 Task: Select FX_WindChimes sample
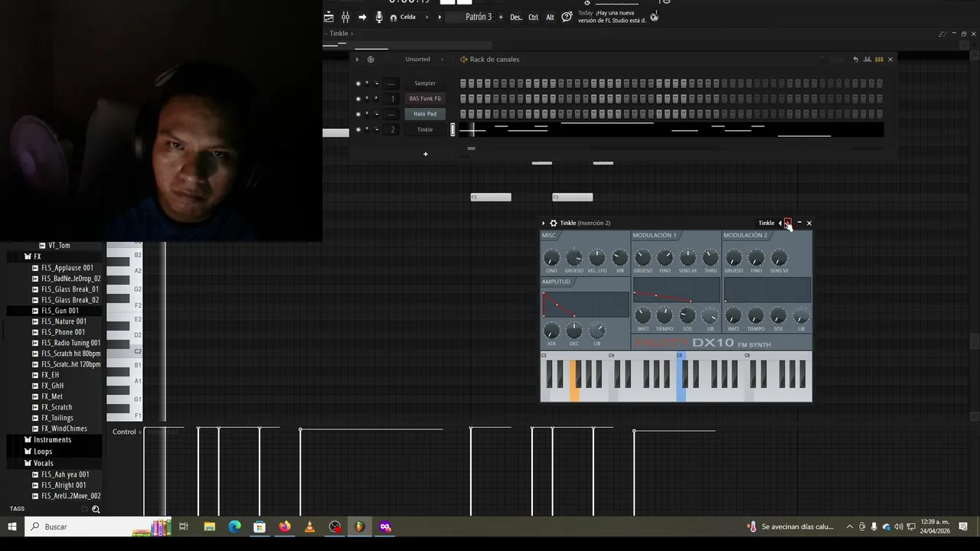point(64,429)
